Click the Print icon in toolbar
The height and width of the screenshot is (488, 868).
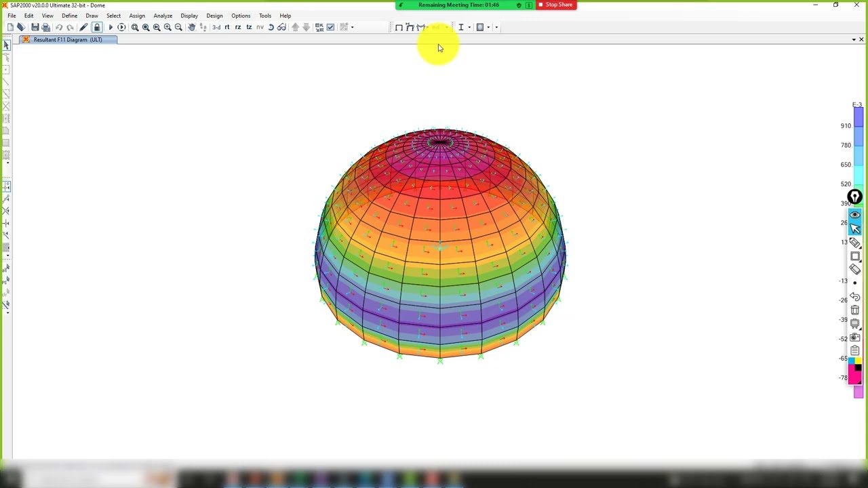45,27
